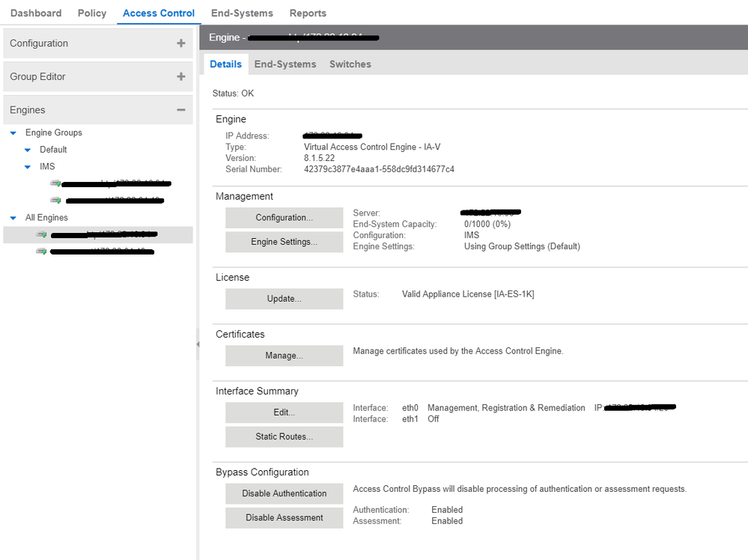Open the Engine Settings... dialog
Viewport: 748px width, 560px height.
[284, 242]
